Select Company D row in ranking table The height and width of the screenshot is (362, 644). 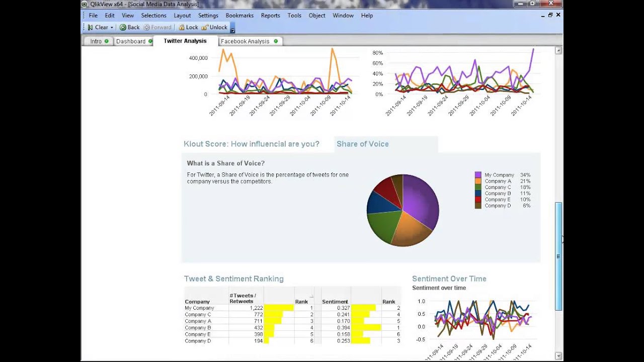click(292, 341)
